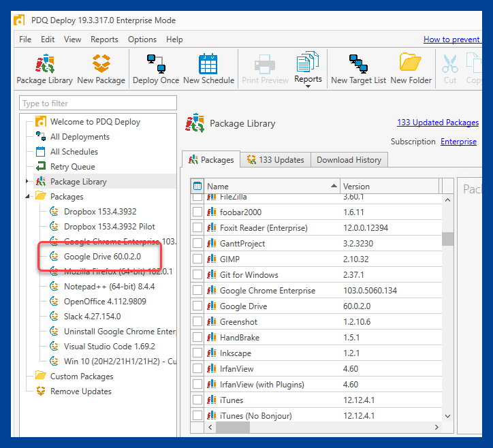The height and width of the screenshot is (448, 493).
Task: Create a New Folder from the toolbar
Action: [411, 69]
